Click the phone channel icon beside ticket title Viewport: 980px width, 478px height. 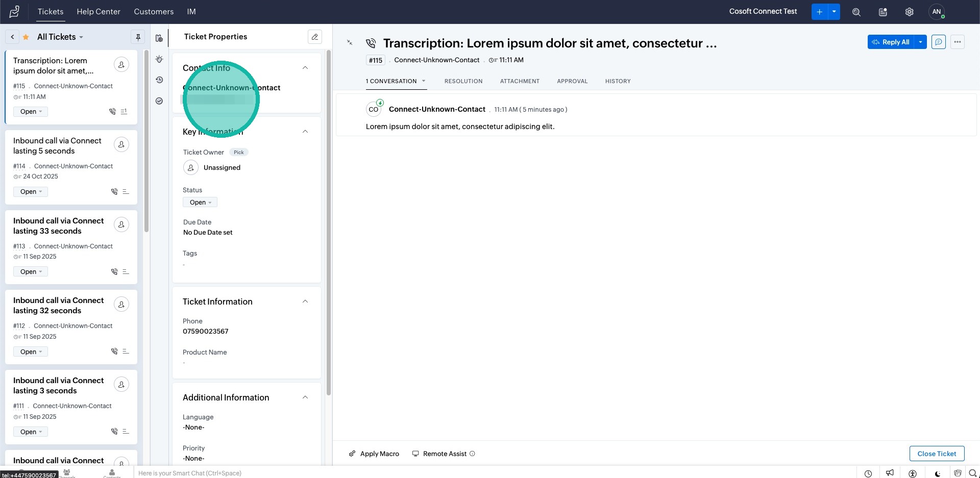coord(371,43)
